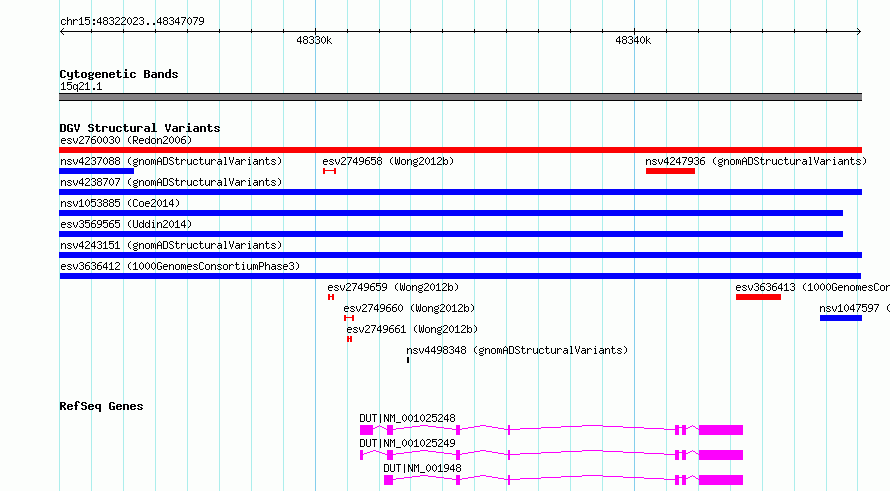Click nsv4237088 gnomAD variant label
890x491 pixels.
(171, 161)
